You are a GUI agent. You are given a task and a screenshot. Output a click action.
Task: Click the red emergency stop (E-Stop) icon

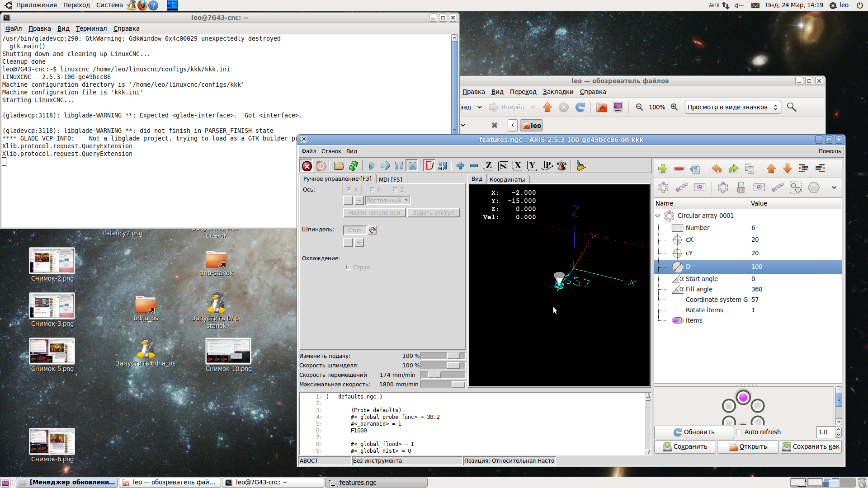tap(307, 166)
